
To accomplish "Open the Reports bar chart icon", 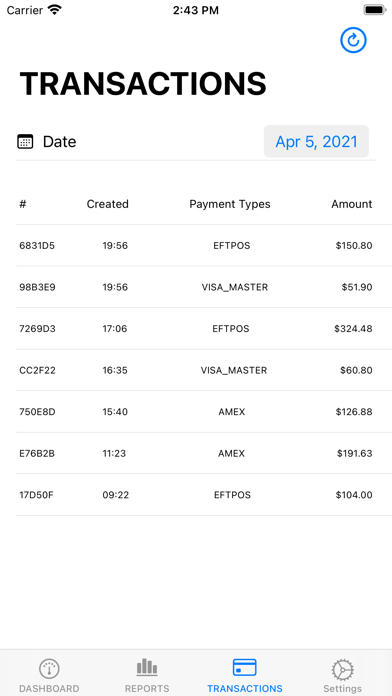I will (x=147, y=668).
